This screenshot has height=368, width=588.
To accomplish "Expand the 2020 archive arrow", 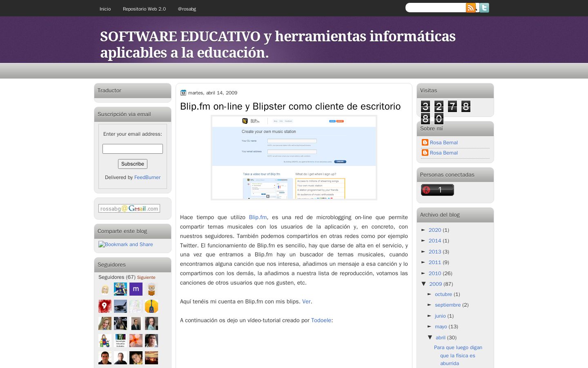I will pyautogui.click(x=424, y=230).
